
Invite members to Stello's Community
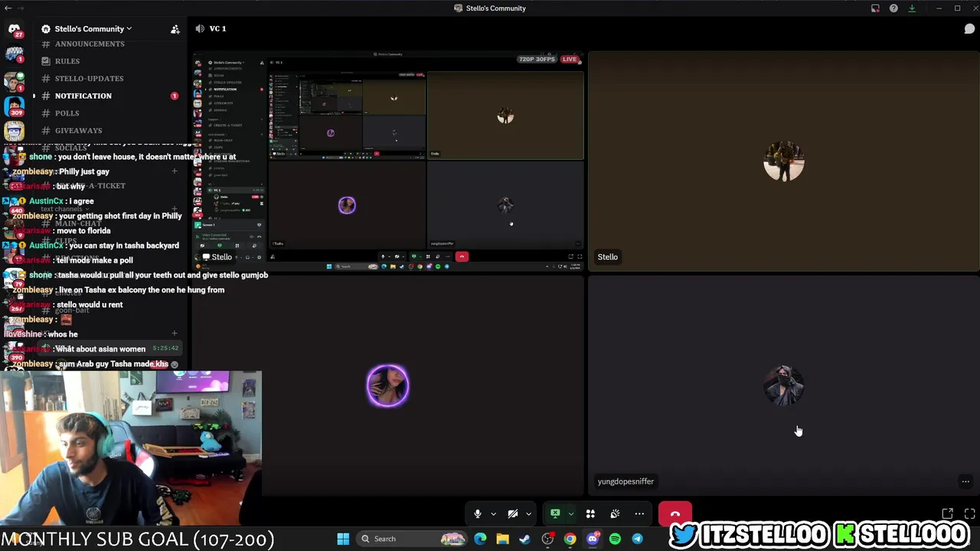tap(175, 29)
